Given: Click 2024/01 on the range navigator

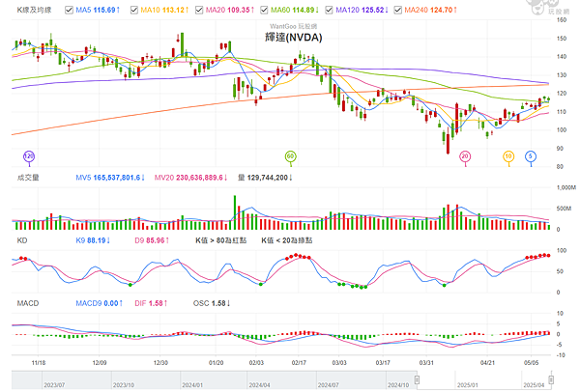Looking at the screenshot, I should (192, 385).
